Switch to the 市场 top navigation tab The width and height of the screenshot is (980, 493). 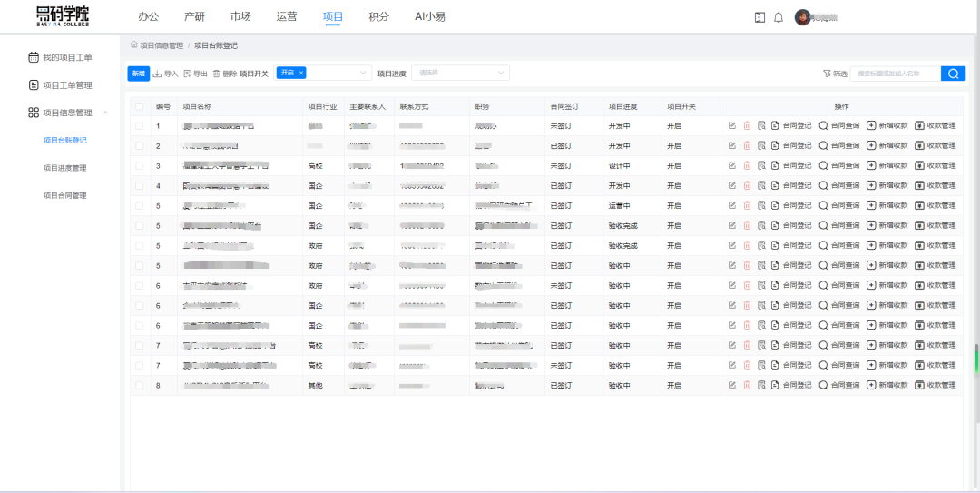[240, 17]
